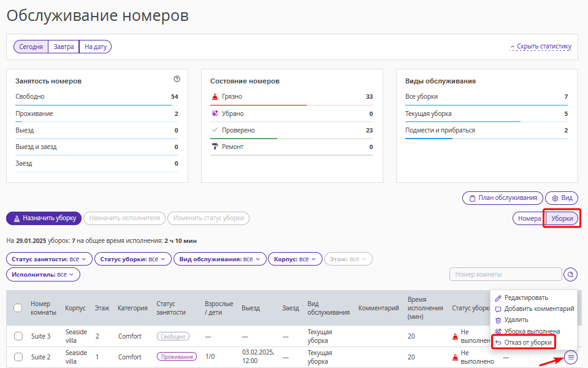Open the hamburger menu for Suite 2
The width and height of the screenshot is (588, 368).
[x=570, y=357]
